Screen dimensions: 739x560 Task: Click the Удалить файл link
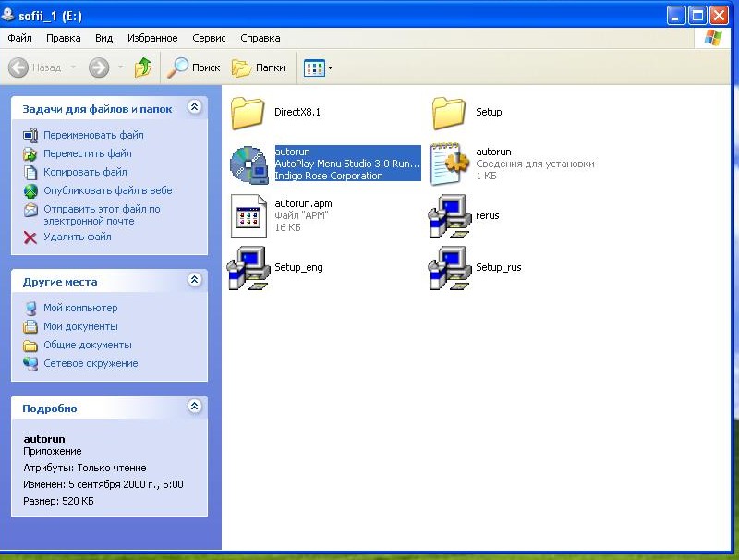[77, 237]
